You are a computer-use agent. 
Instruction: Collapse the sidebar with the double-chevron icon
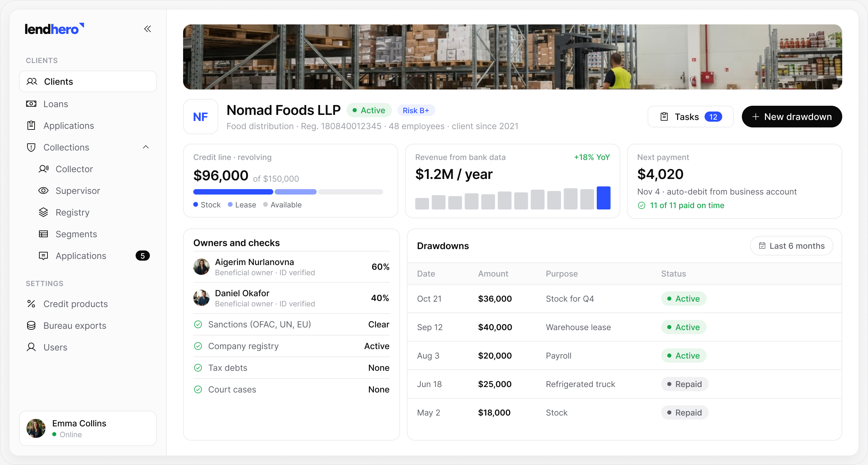[x=147, y=29]
